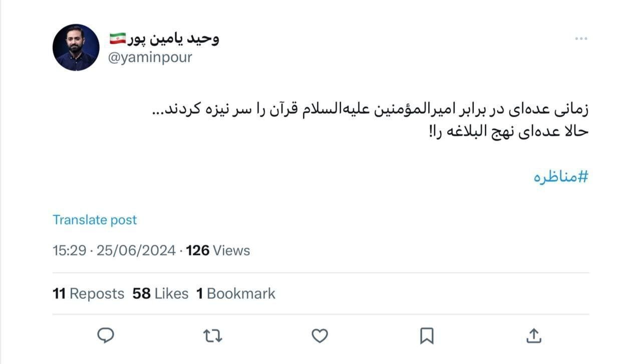Open the #مناظره hashtag page
641x364 pixels.
[x=561, y=176]
